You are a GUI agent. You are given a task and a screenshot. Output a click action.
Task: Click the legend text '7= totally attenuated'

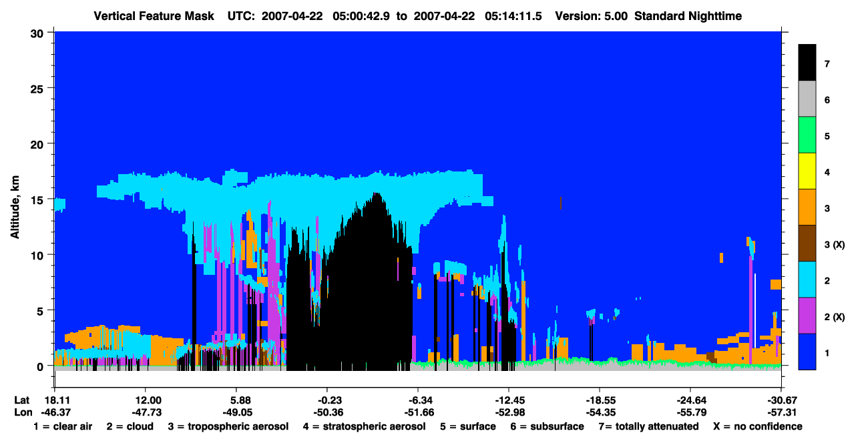pyautogui.click(x=648, y=426)
